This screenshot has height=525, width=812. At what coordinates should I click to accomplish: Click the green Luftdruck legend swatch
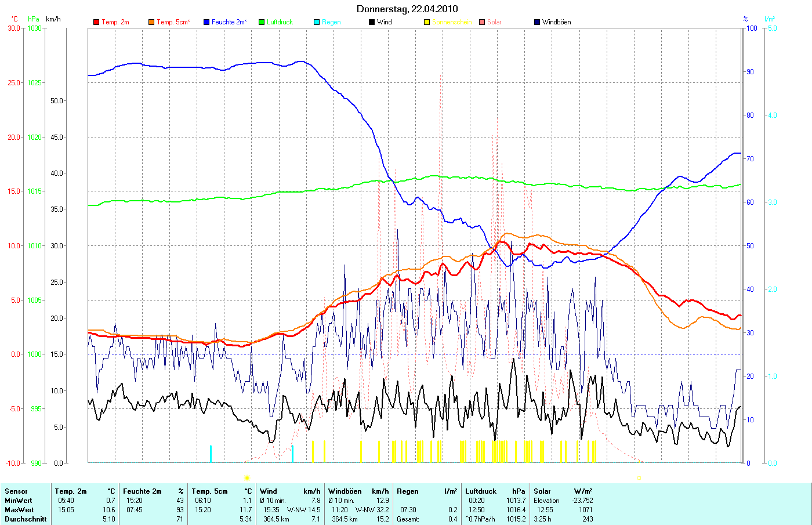point(262,22)
